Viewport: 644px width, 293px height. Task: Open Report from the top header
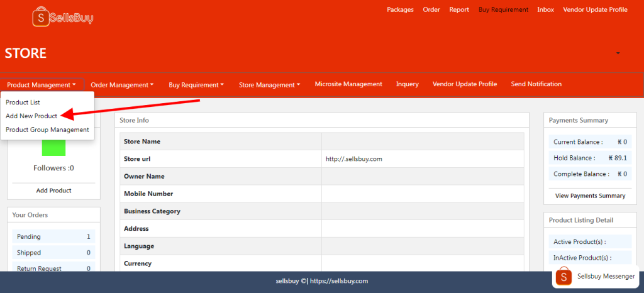point(459,9)
